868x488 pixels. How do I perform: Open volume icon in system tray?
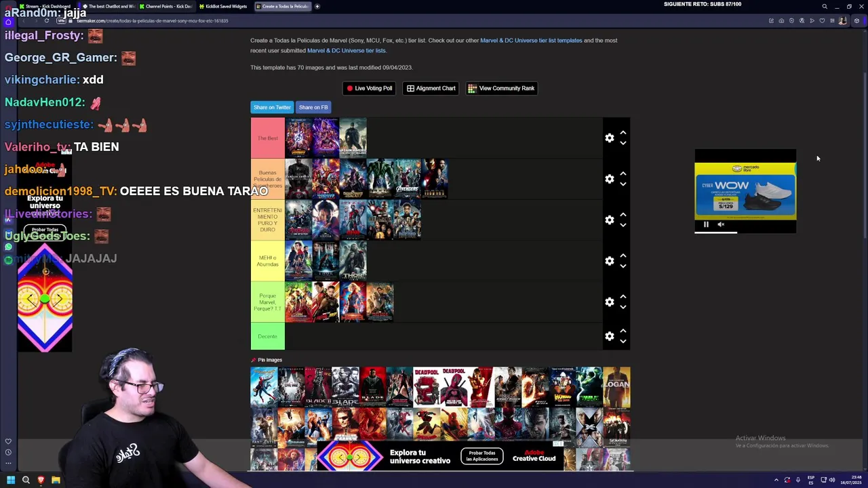tap(832, 480)
